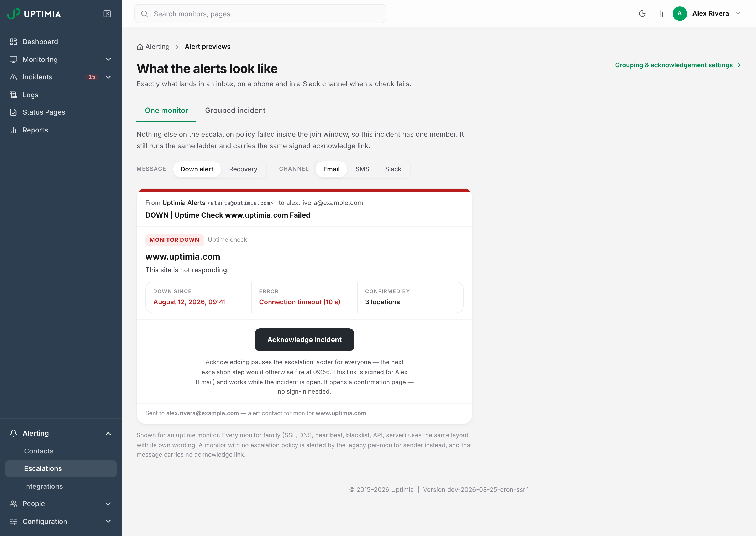Viewport: 756px width, 536px height.
Task: Open the Logs menu item
Action: tap(61, 95)
